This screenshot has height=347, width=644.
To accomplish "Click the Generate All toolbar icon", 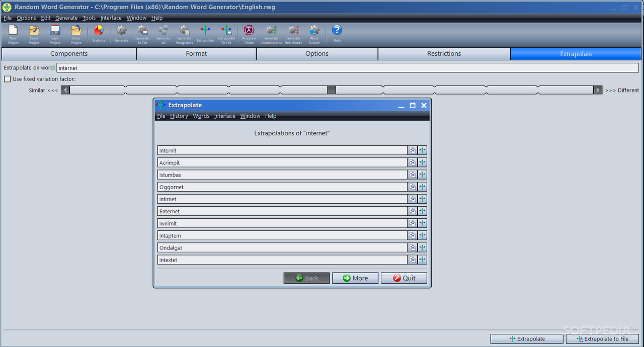I will click(163, 34).
